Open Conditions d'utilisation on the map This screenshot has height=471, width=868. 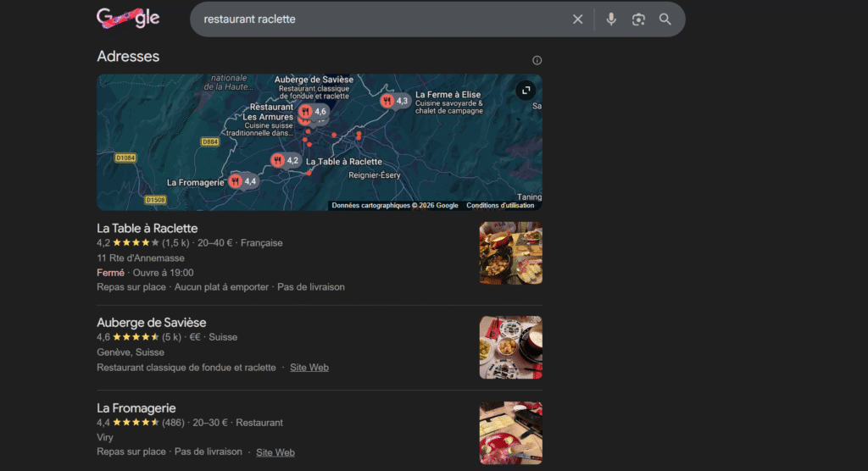coord(500,205)
